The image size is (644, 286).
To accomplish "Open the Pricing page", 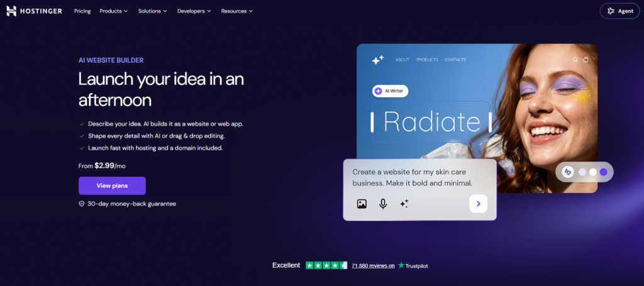I will 82,11.
